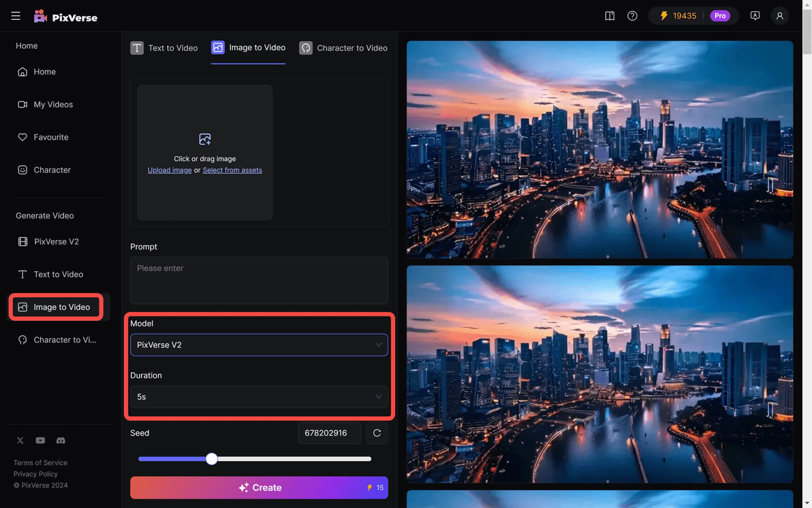Click into the Prompt text field
The height and width of the screenshot is (508, 812).
click(x=259, y=280)
